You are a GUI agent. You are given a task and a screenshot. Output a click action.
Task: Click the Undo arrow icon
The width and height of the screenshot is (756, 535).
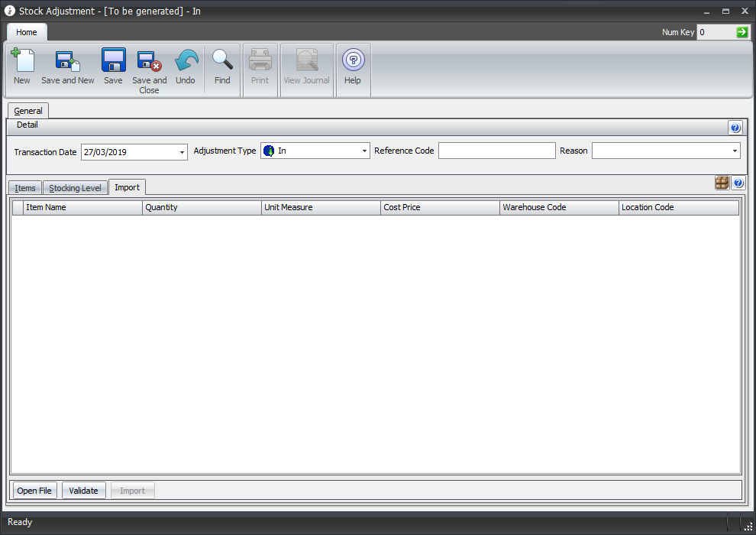click(186, 61)
